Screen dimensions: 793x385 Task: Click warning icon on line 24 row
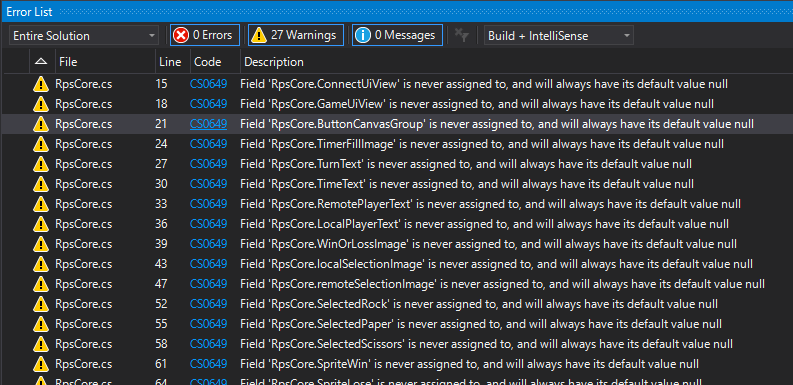tap(41, 144)
